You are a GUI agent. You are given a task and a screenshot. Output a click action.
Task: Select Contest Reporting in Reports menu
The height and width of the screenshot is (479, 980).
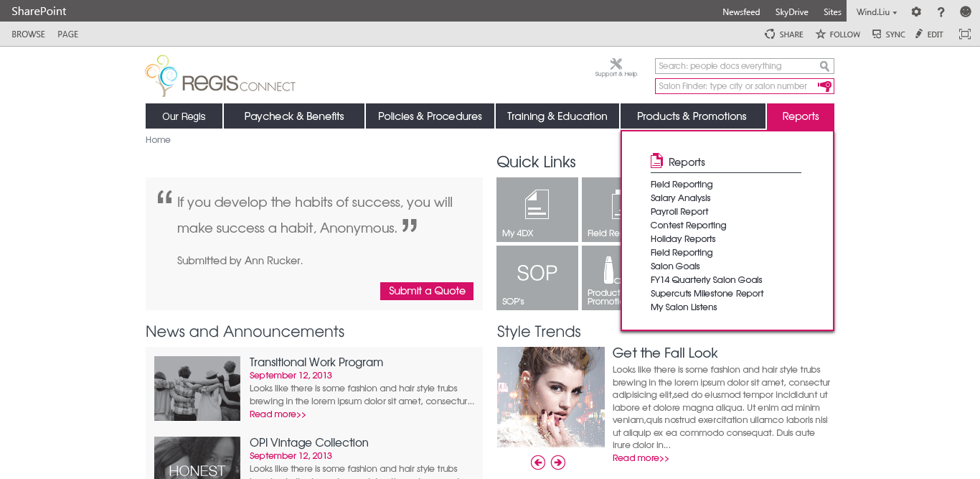coord(689,225)
